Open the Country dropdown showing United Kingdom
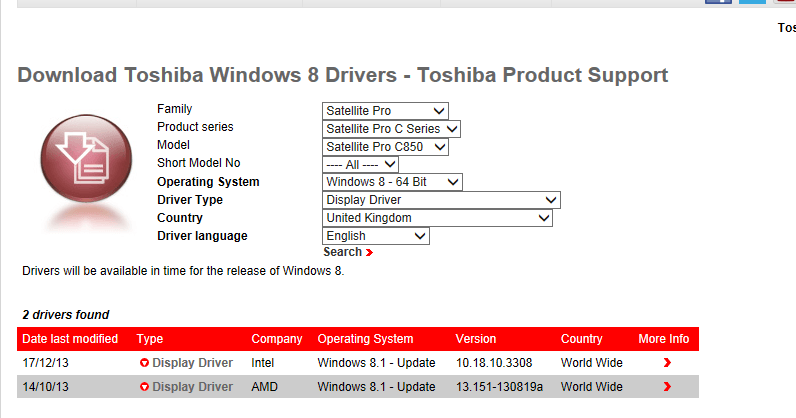The image size is (796, 418). [x=437, y=218]
